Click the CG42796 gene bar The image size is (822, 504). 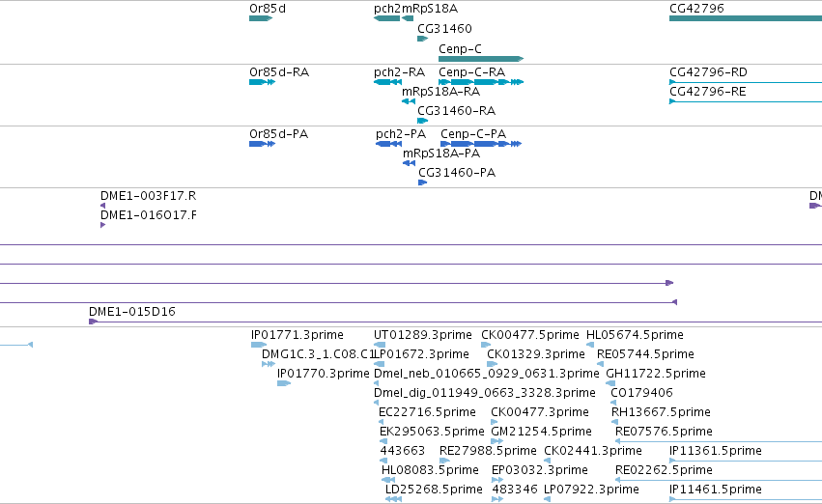(x=746, y=18)
